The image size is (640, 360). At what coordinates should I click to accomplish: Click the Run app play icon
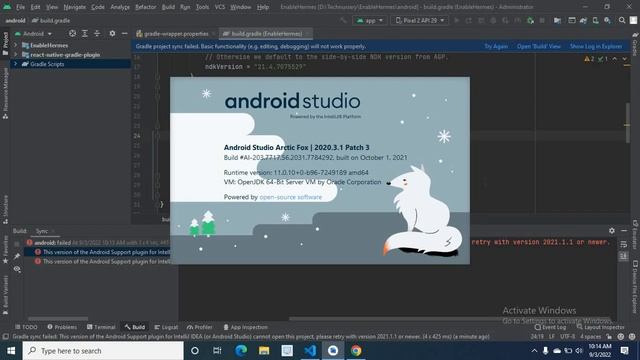457,20
